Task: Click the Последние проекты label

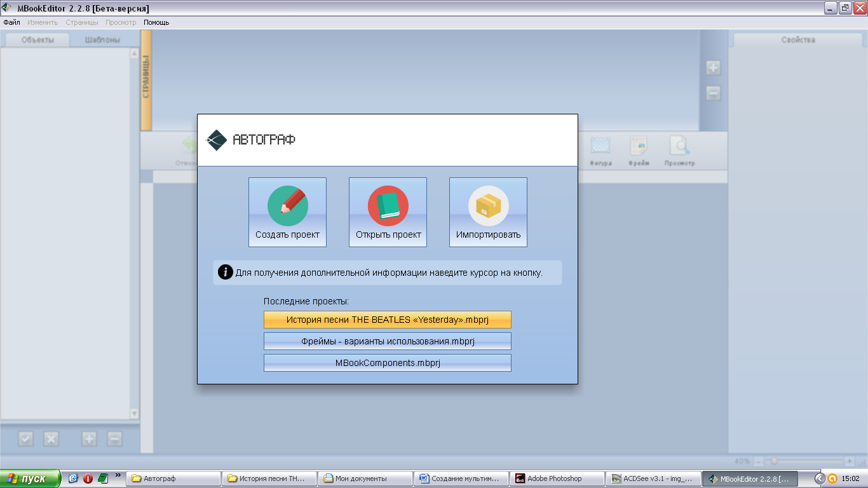Action: [x=306, y=301]
